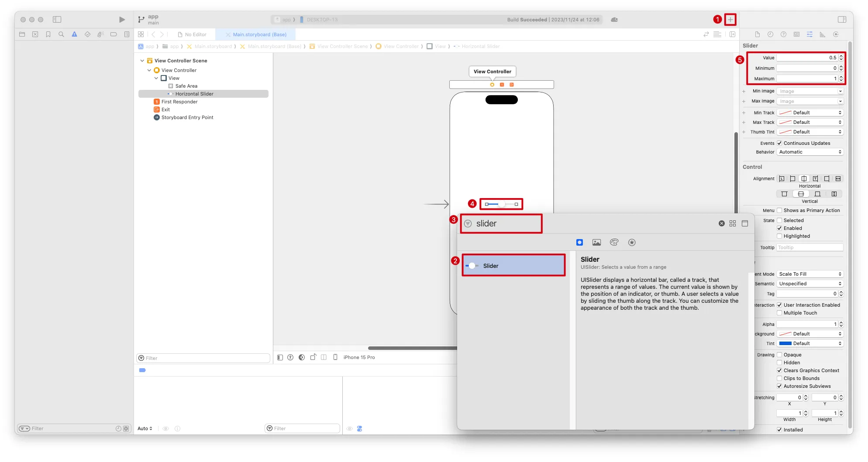Collapse the View Controller Scene tree
The image size is (868, 462).
tap(142, 61)
